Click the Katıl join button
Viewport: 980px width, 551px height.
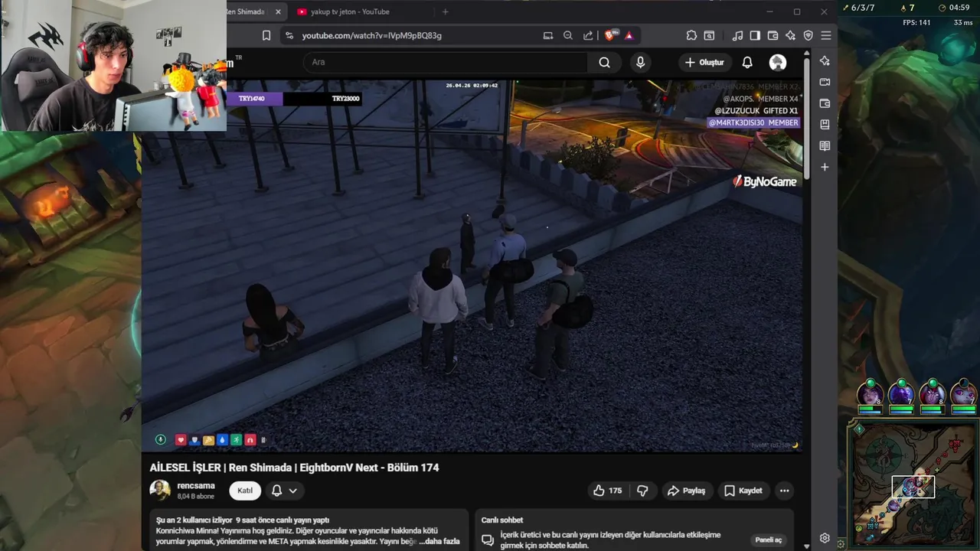point(245,491)
